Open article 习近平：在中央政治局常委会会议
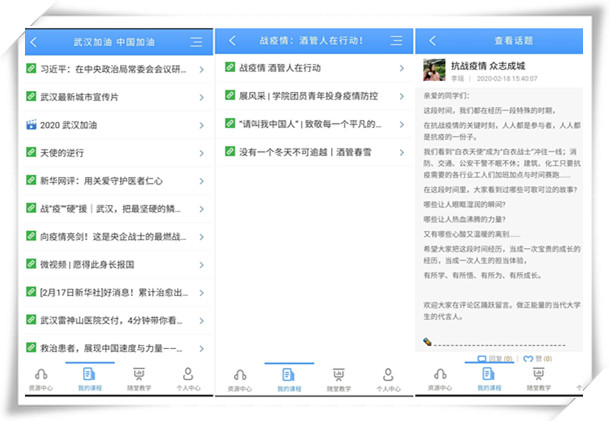Screen dimensions: 610x421 (x=112, y=70)
